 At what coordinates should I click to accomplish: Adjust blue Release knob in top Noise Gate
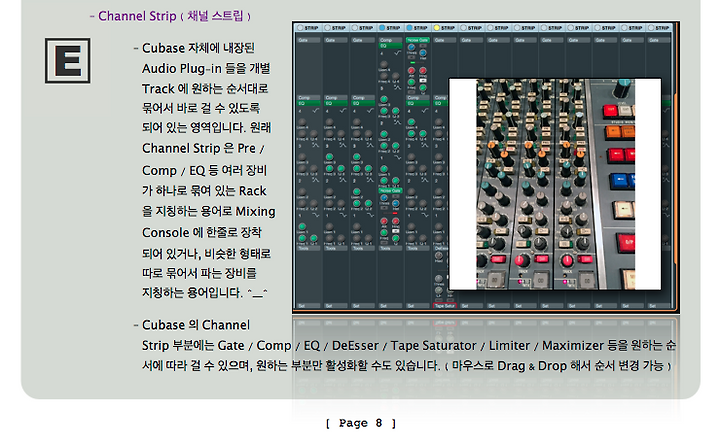click(x=423, y=53)
